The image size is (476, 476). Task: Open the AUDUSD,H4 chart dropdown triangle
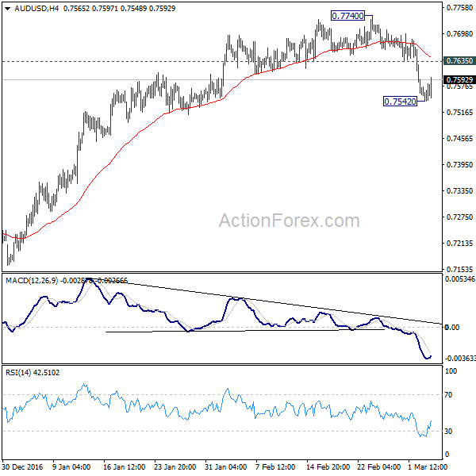point(8,9)
